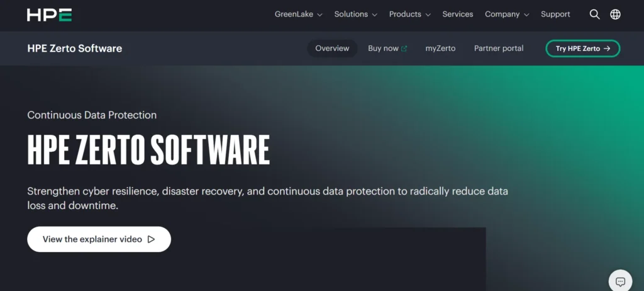Screen dimensions: 644x291
Task: Click the HPE Zerto Software subnav title
Action: click(x=75, y=48)
